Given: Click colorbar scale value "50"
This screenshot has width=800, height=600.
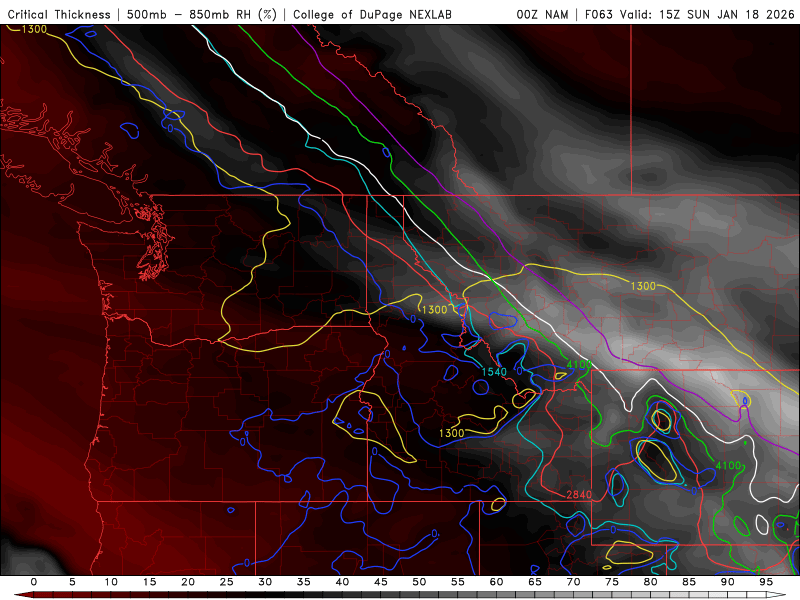Looking at the screenshot, I should tap(419, 582).
